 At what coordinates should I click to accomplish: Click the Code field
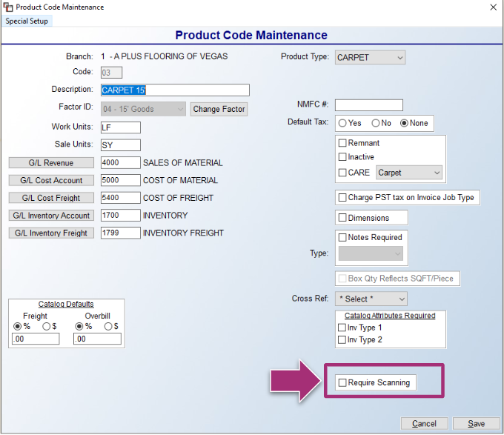111,73
